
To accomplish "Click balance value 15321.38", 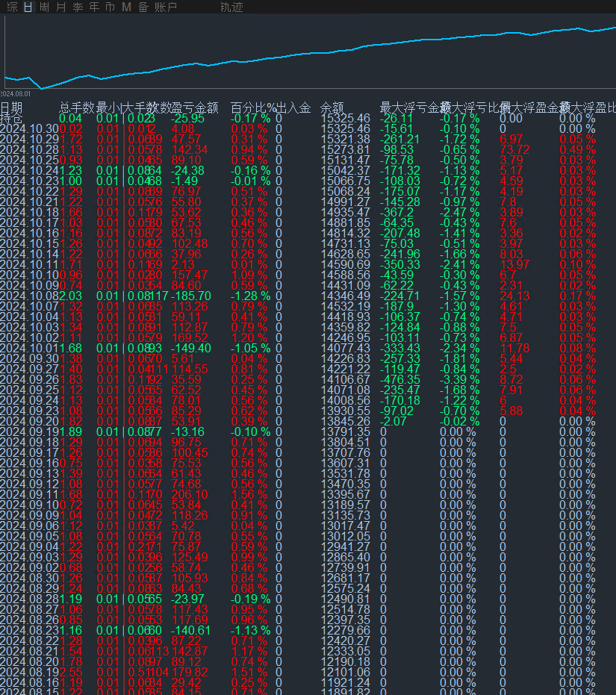I will pos(346,139).
